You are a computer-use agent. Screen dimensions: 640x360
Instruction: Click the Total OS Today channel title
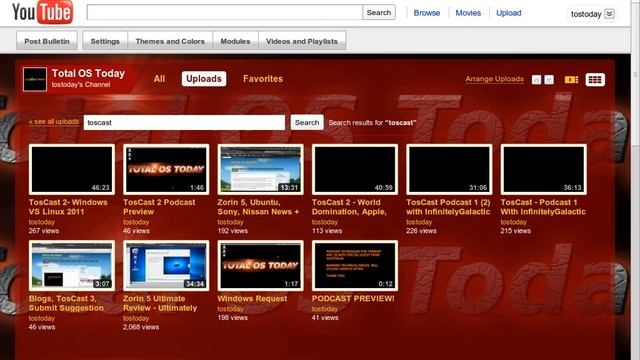click(88, 73)
